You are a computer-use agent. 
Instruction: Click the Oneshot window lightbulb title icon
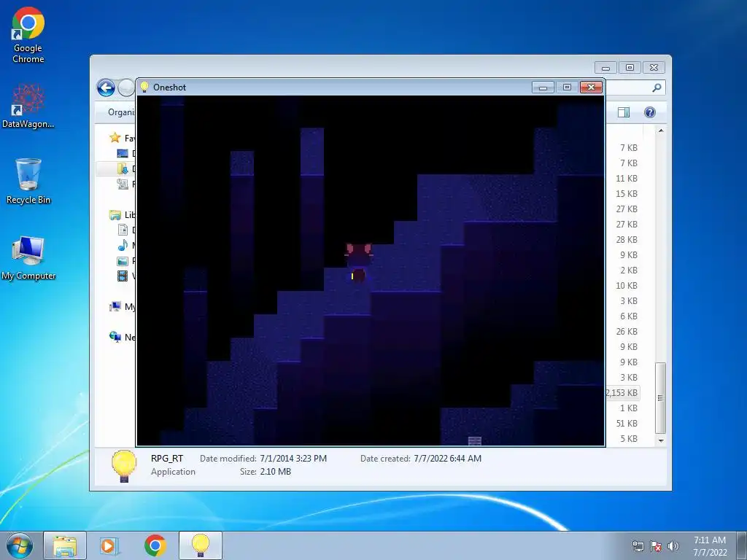coord(144,87)
